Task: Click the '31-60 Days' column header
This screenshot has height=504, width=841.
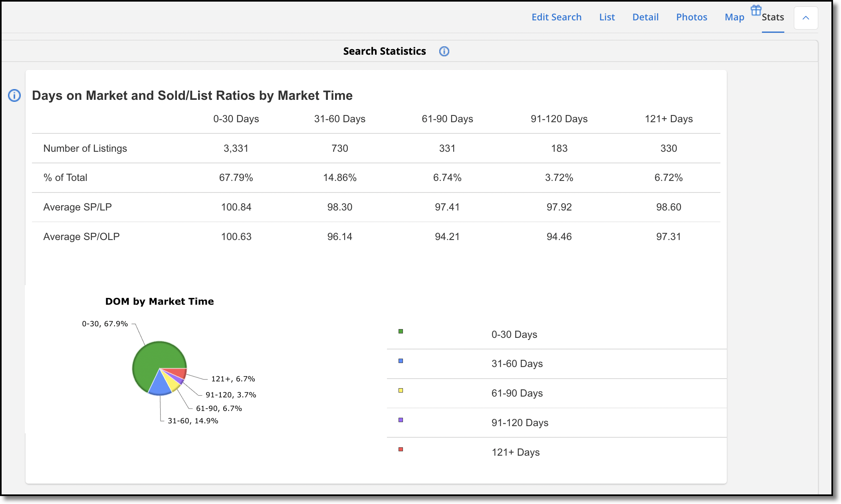Action: (339, 119)
